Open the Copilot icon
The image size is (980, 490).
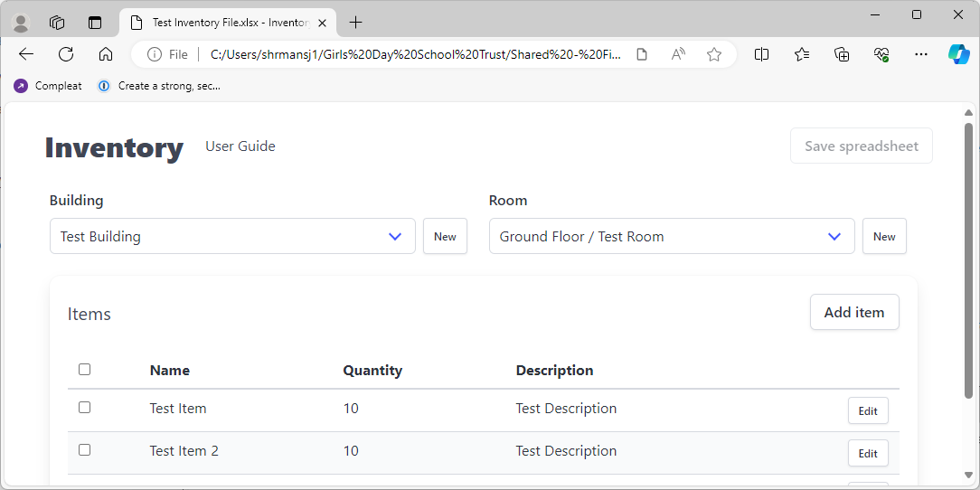(x=958, y=54)
